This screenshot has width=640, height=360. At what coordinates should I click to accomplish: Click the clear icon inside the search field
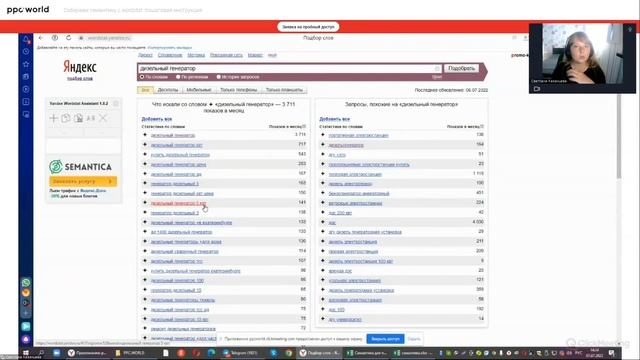coord(437,69)
